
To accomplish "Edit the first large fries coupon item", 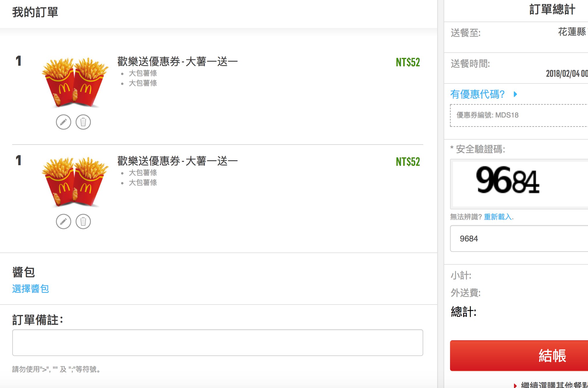I will pyautogui.click(x=63, y=122).
